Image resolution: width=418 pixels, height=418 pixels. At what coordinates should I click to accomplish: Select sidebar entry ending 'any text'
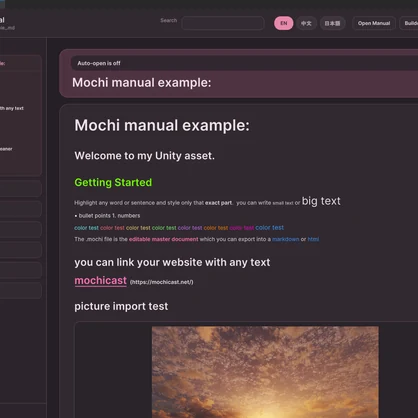pyautogui.click(x=12, y=108)
